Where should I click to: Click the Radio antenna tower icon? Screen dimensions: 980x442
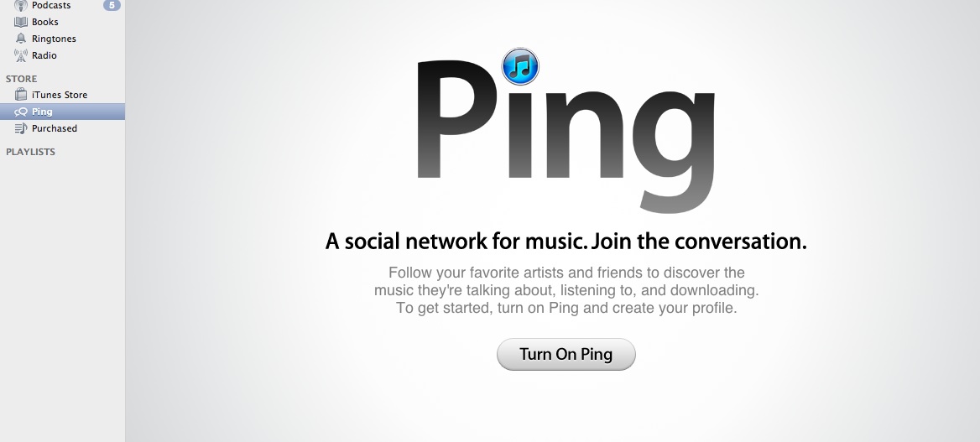click(21, 55)
